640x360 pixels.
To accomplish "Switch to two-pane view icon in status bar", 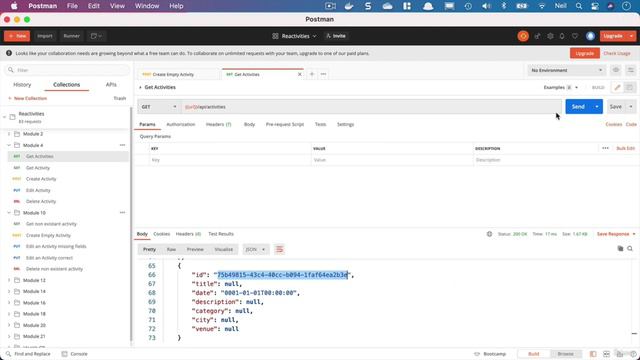I will click(x=607, y=354).
